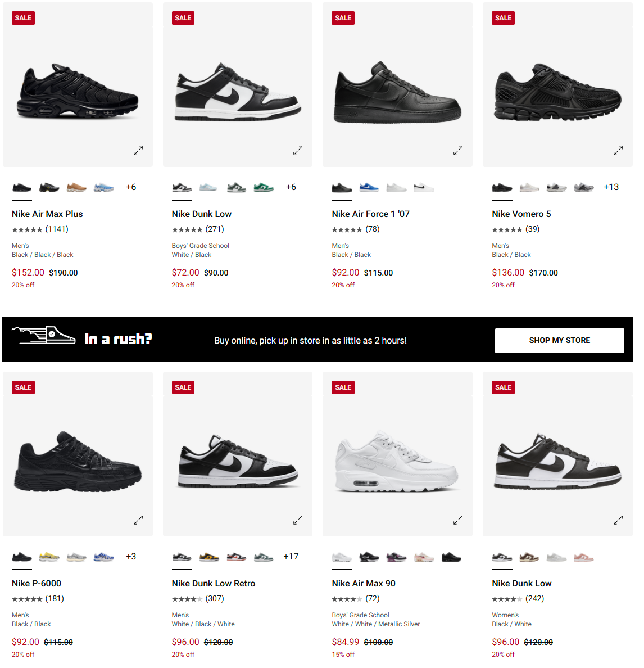The height and width of the screenshot is (668, 644).
Task: Open Nike Air Max 90 product title
Action: coord(363,584)
